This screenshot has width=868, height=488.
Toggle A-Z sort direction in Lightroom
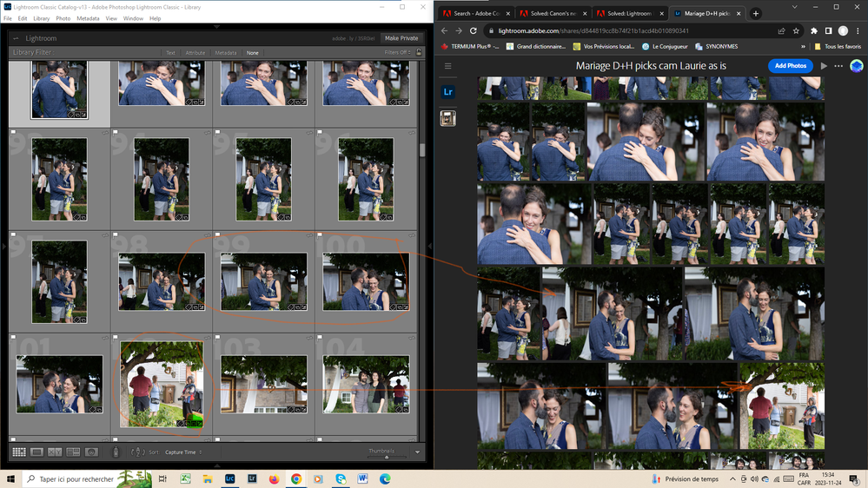(x=138, y=452)
